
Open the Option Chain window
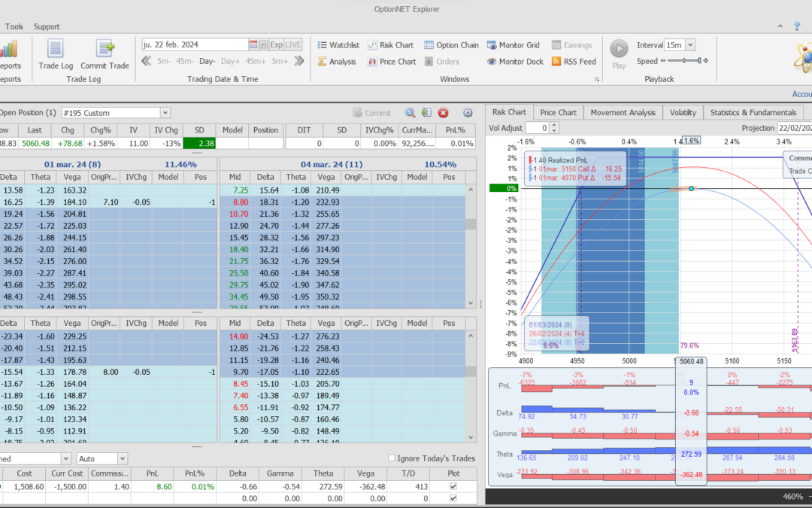coord(451,45)
